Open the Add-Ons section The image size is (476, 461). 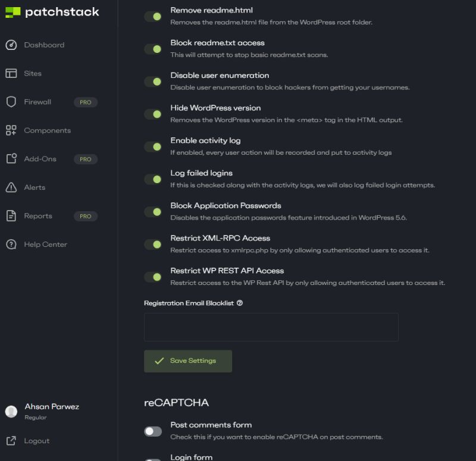point(41,159)
